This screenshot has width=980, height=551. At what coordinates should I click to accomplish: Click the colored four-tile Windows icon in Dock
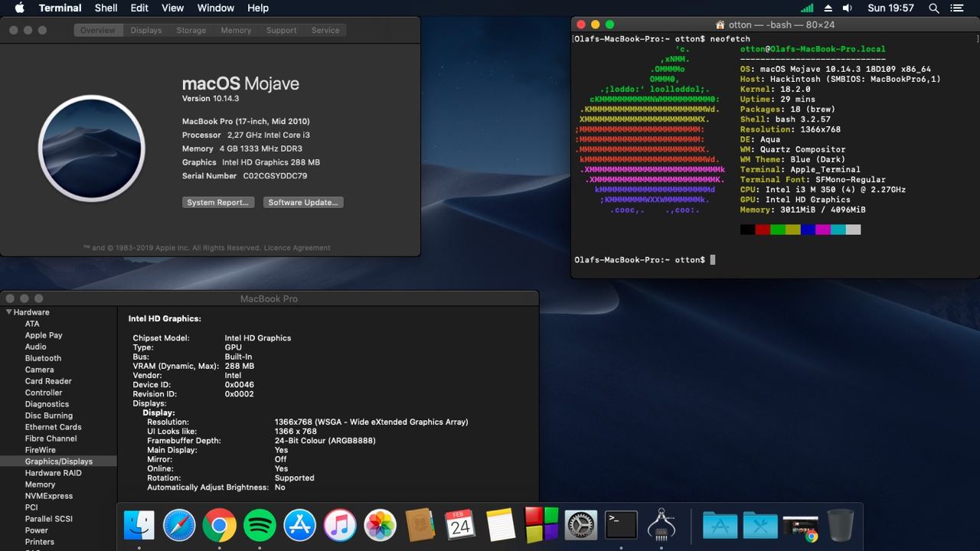click(x=541, y=525)
